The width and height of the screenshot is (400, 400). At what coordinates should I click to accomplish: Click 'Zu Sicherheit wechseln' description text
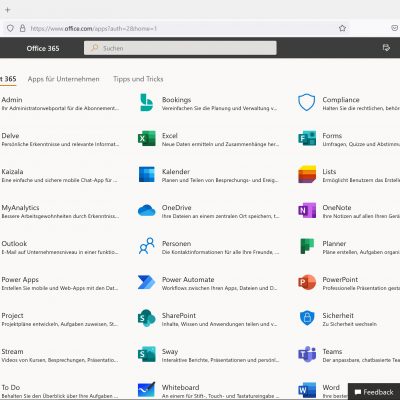tap(349, 324)
